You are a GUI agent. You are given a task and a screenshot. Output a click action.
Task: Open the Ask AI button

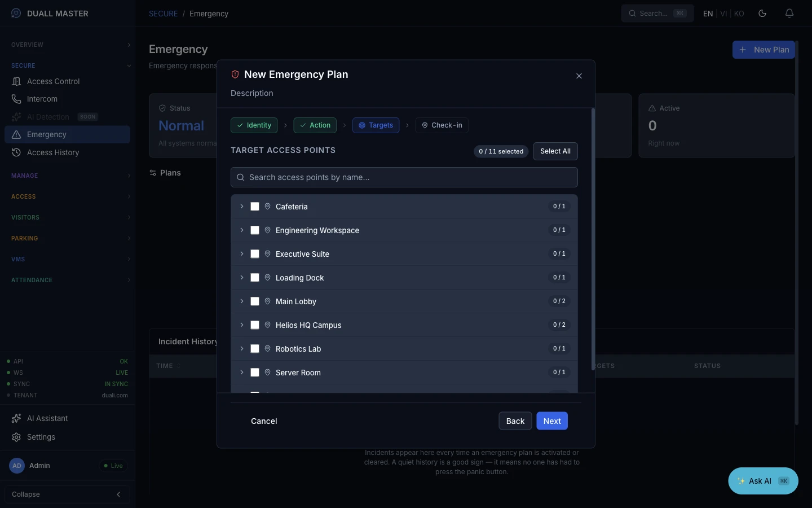click(764, 481)
